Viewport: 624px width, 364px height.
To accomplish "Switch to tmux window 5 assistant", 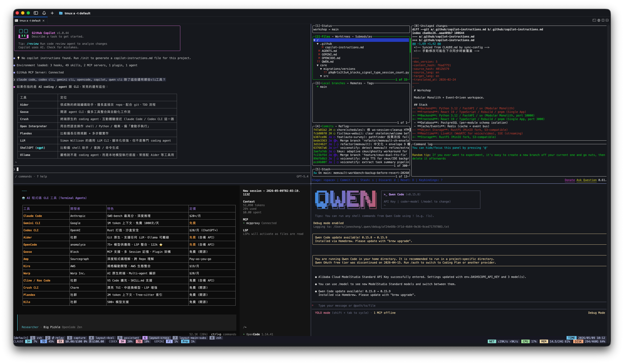I will click(129, 338).
